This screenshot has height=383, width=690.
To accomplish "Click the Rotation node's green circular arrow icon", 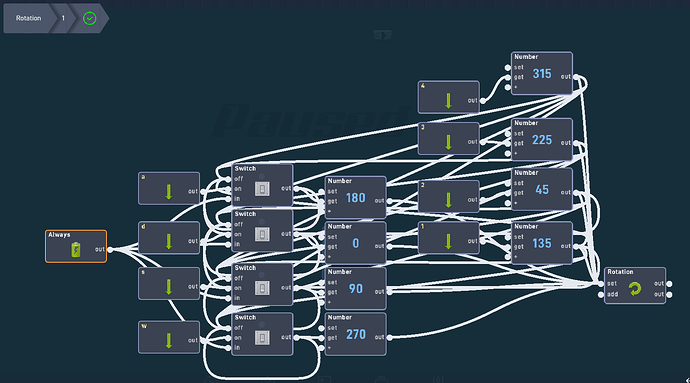I will 635,289.
